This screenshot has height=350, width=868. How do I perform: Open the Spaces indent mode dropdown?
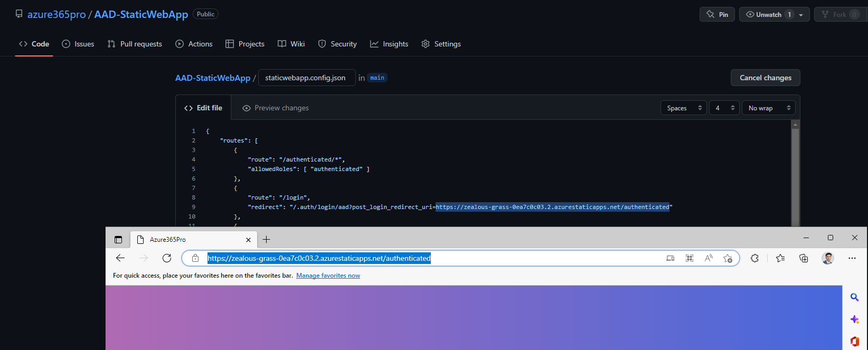click(684, 108)
